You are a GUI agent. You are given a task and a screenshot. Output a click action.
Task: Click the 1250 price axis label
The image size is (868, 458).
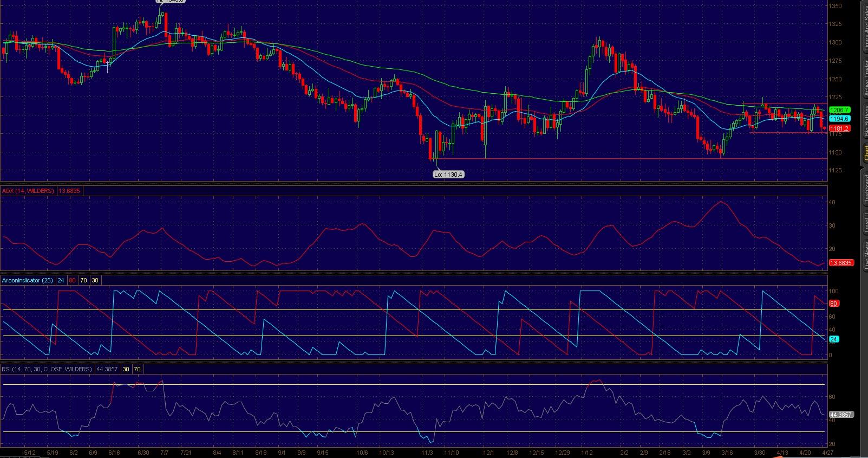click(835, 79)
